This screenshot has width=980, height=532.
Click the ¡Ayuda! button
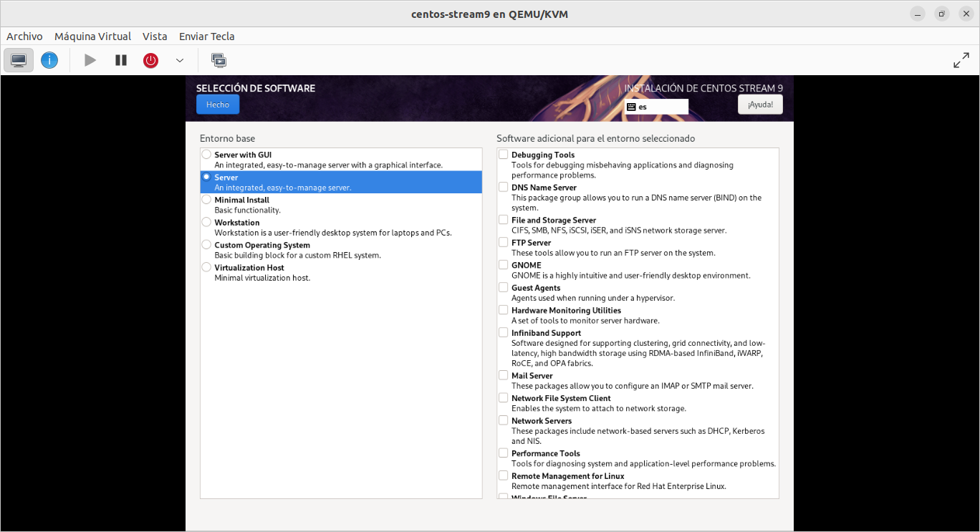tap(760, 105)
